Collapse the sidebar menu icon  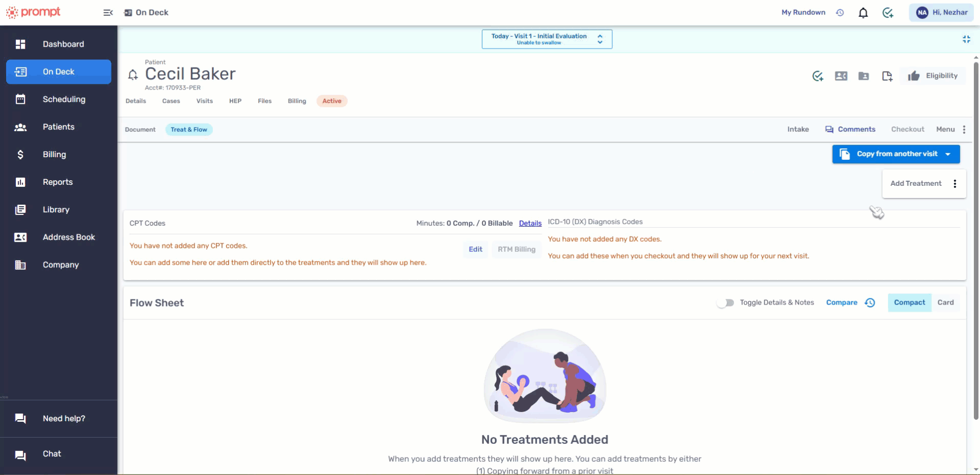tap(108, 13)
